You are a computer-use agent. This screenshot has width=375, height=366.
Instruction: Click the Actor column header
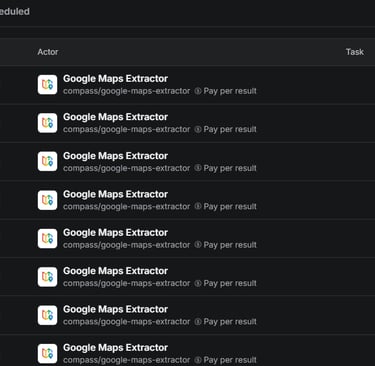(x=48, y=52)
